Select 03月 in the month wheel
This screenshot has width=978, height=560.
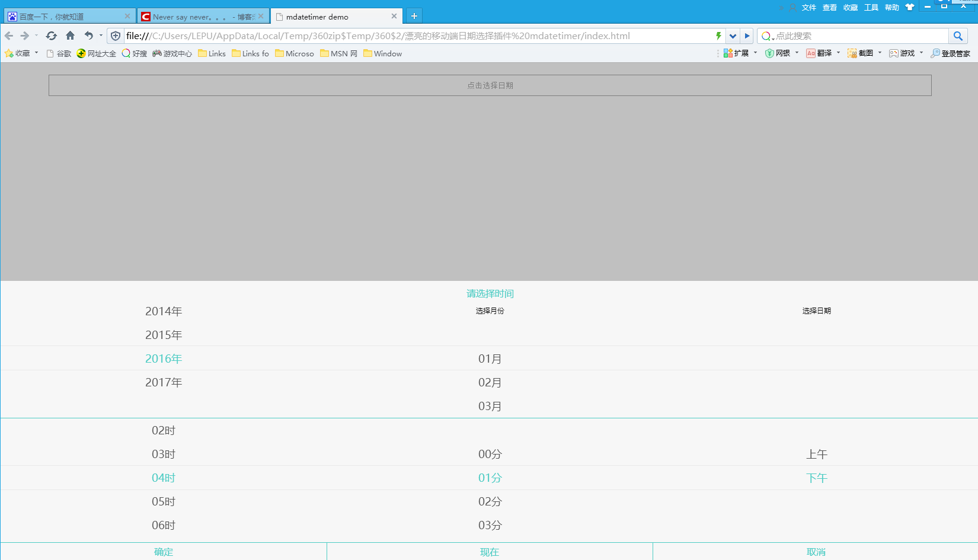(490, 406)
